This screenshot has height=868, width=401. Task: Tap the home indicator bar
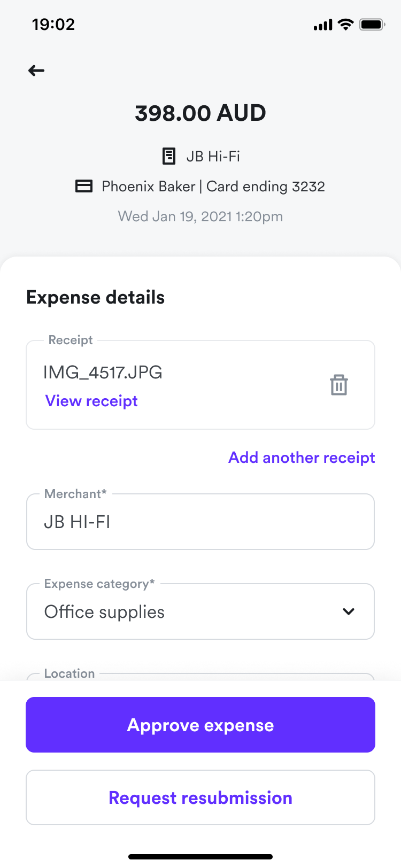(x=200, y=857)
